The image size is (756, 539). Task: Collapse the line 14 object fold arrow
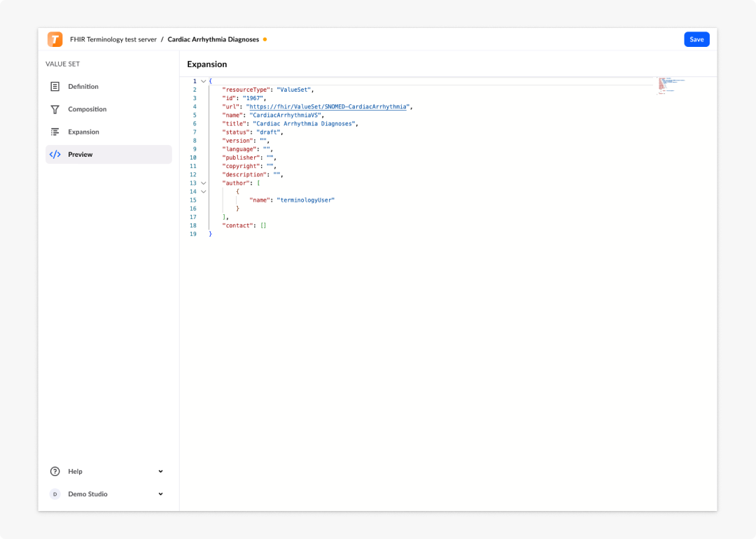point(204,191)
